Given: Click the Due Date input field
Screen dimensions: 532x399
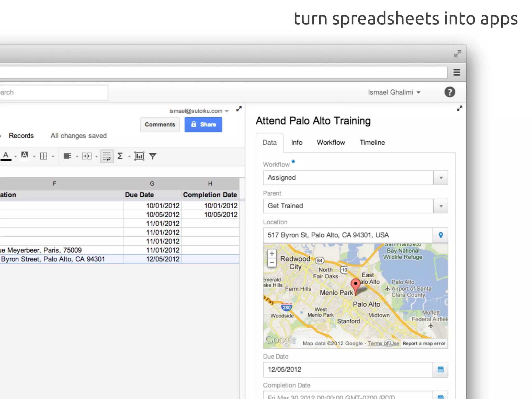Looking at the screenshot, I should point(348,370).
